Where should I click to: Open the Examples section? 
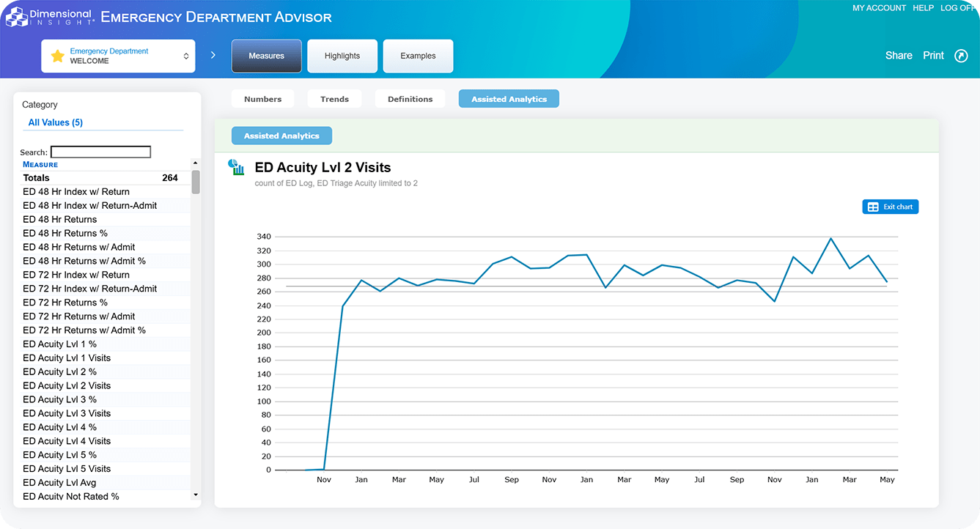click(x=418, y=56)
